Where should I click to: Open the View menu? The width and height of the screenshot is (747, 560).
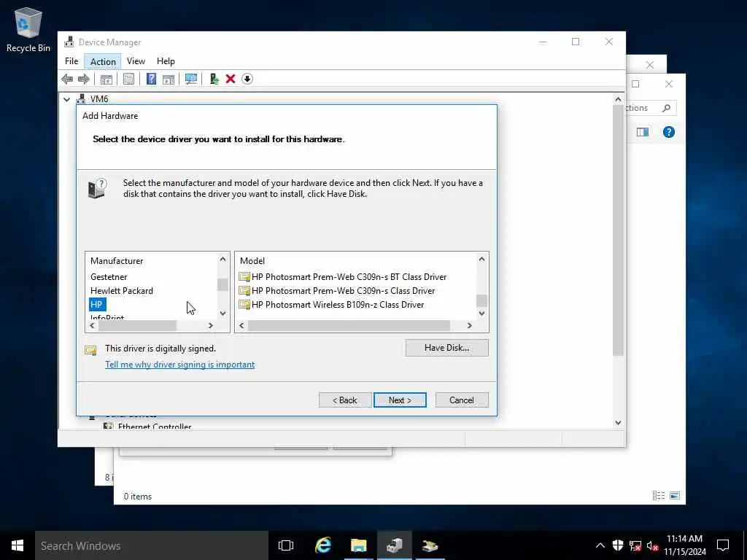click(x=136, y=61)
